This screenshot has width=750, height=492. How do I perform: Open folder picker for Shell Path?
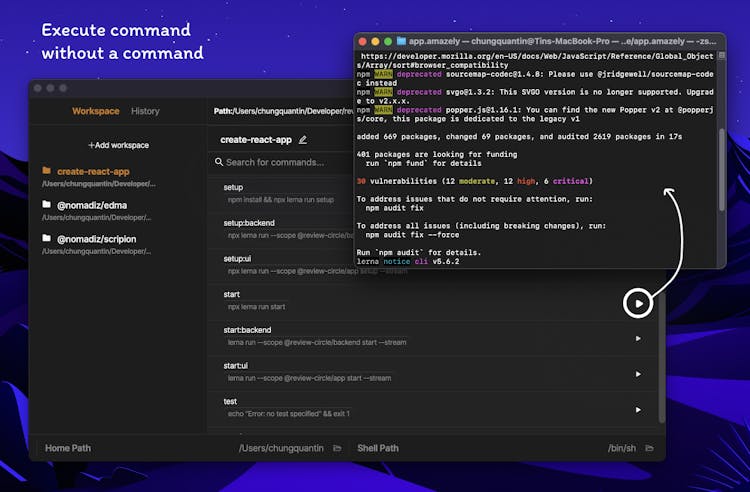pyautogui.click(x=649, y=448)
